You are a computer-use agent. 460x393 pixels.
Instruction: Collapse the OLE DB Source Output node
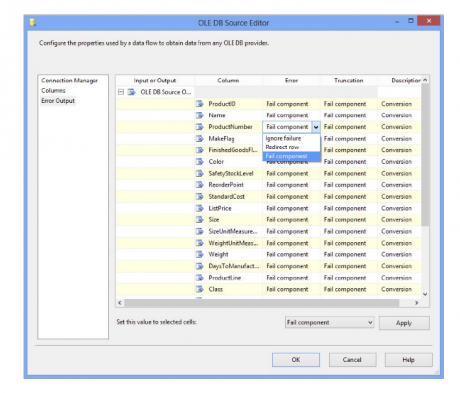coord(121,92)
